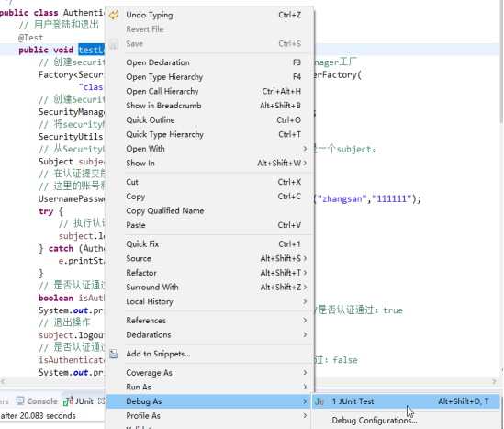Choose Open Call Hierarchy

pos(209,91)
